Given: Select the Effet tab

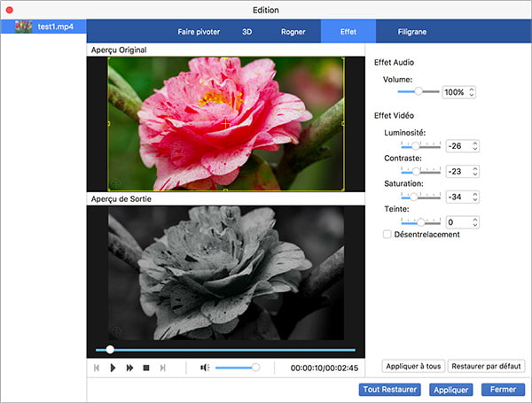Looking at the screenshot, I should pyautogui.click(x=348, y=32).
